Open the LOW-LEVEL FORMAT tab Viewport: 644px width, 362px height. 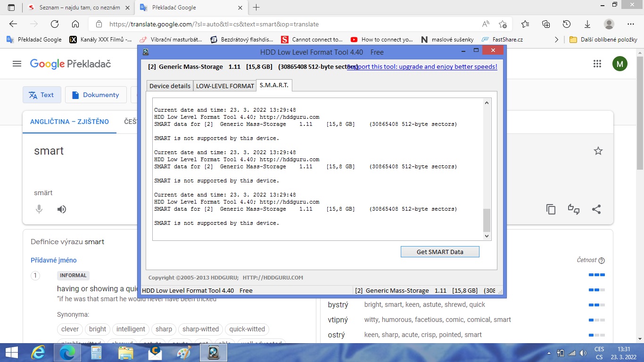[225, 86]
